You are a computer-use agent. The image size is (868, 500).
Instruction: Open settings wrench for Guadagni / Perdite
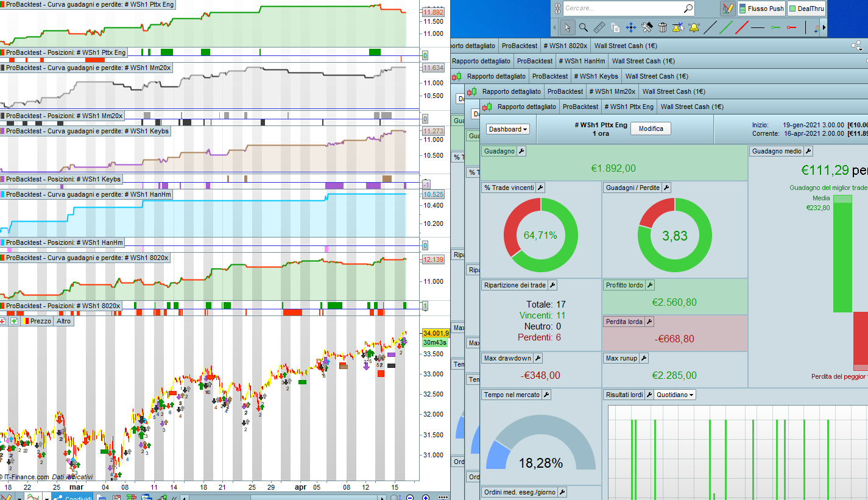pyautogui.click(x=666, y=188)
